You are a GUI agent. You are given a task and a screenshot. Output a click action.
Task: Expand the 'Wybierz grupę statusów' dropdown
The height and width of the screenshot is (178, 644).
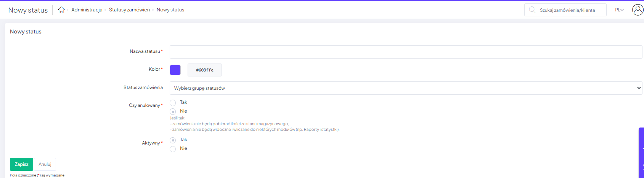[x=406, y=88]
